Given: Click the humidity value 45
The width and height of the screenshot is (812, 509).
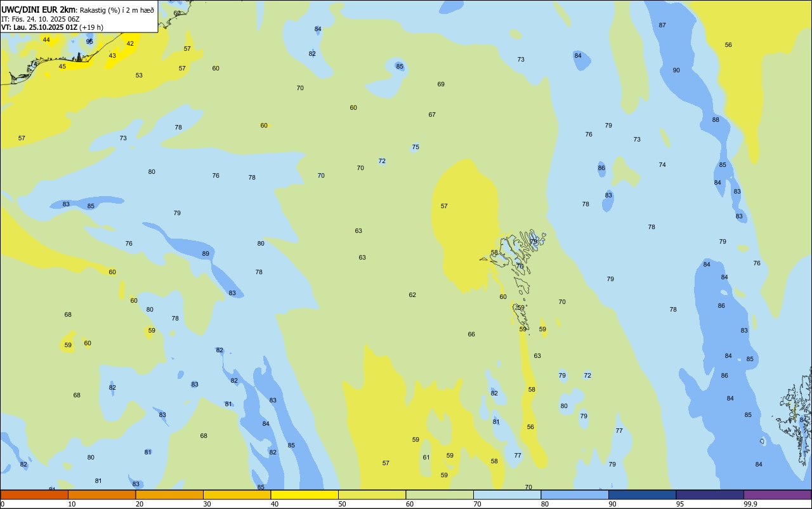Looking at the screenshot, I should click(x=62, y=66).
